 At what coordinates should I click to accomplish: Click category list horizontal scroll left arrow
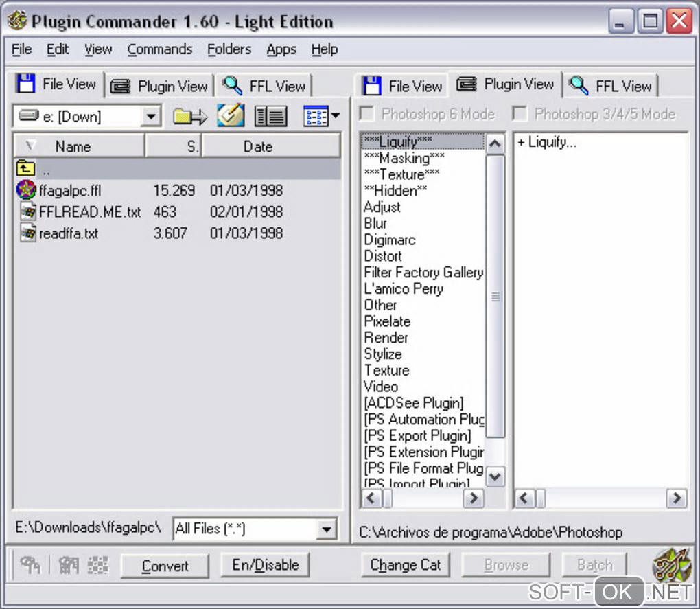click(371, 498)
